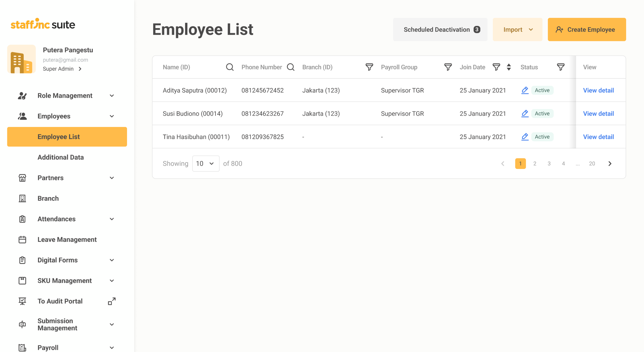
Task: Click the search icon in Name column
Action: (x=230, y=67)
